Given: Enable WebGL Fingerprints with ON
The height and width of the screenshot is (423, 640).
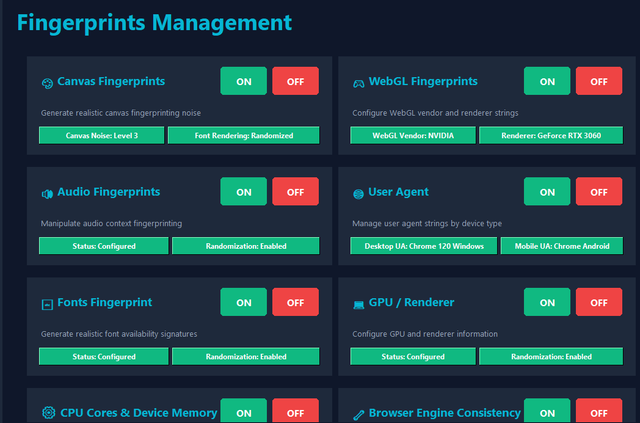Looking at the screenshot, I should [547, 81].
